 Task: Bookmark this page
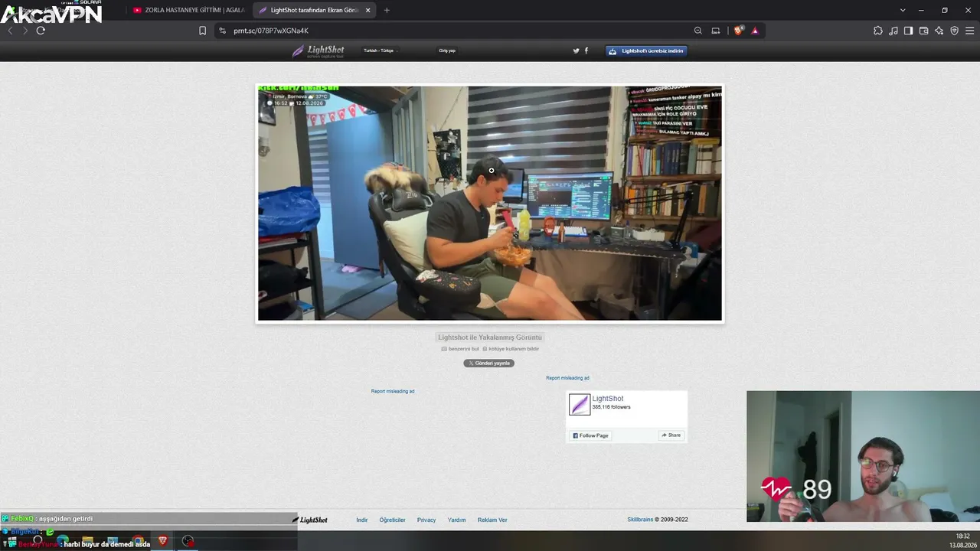pos(202,31)
